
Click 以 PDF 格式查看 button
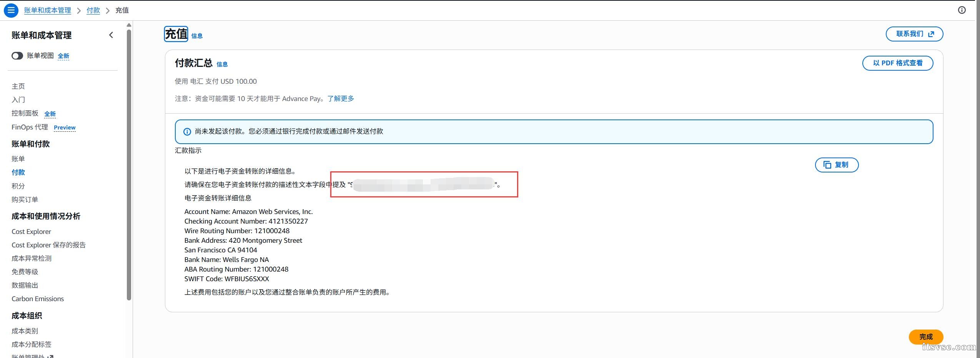click(898, 63)
